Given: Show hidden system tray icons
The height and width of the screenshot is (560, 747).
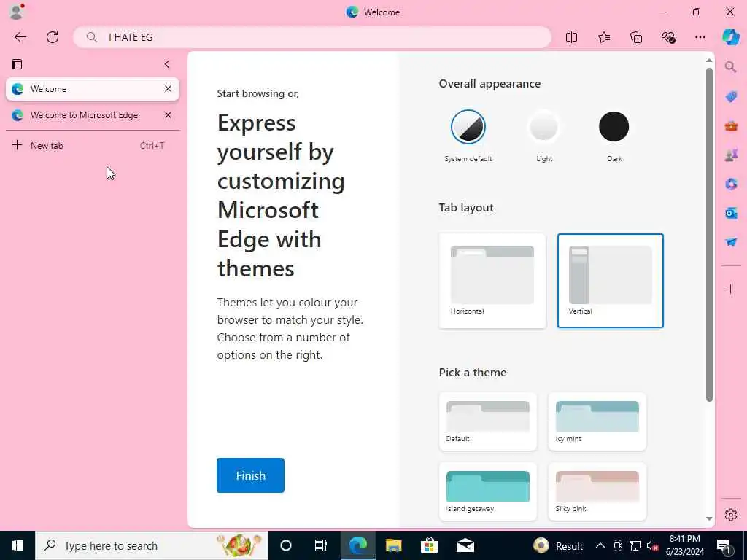Looking at the screenshot, I should (x=600, y=545).
